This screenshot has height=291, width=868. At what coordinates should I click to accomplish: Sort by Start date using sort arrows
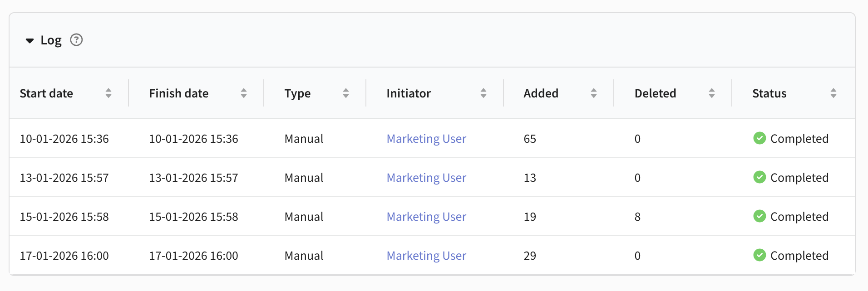click(108, 93)
